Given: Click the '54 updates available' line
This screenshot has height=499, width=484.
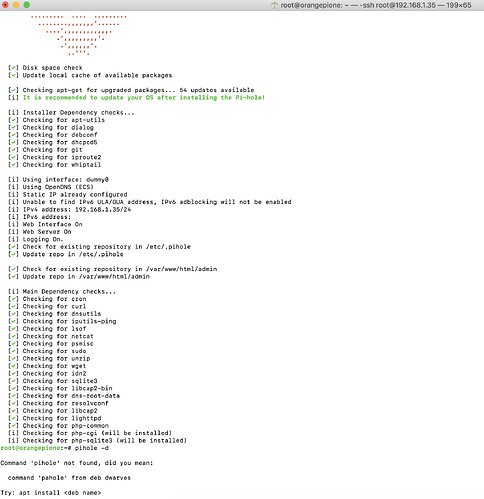Looking at the screenshot, I should click(x=131, y=90).
